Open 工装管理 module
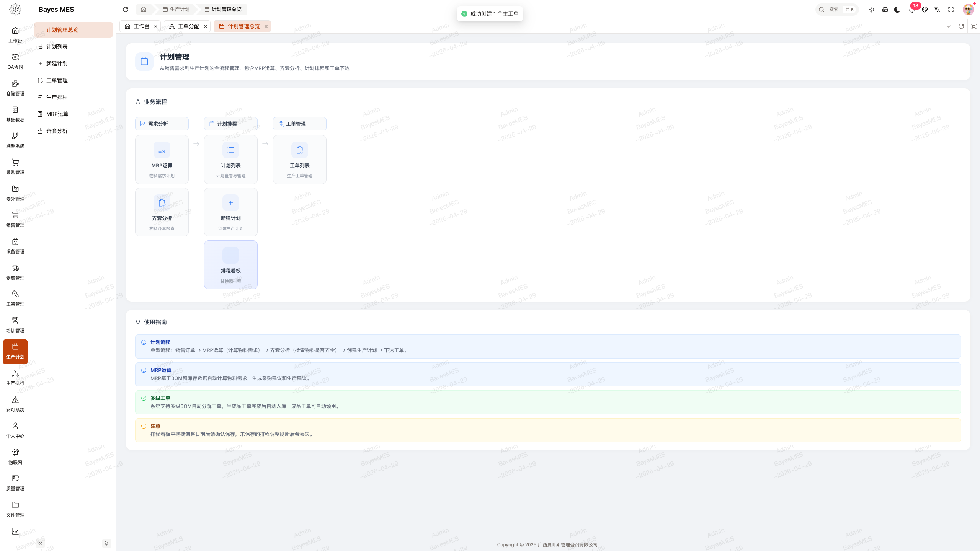Screen dimensions: 980x551 15,298
